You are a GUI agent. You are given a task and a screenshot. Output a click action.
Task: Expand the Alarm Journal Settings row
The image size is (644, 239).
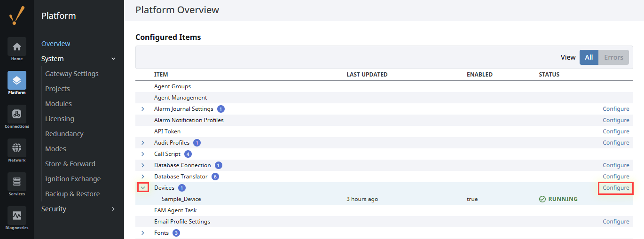tap(143, 109)
